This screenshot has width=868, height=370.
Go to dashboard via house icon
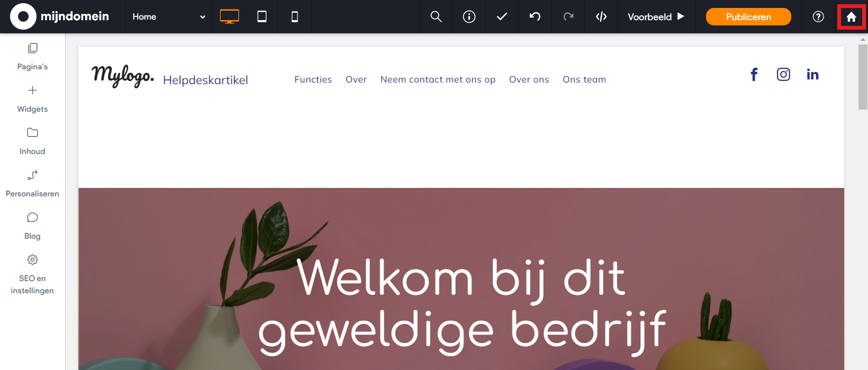pos(851,17)
